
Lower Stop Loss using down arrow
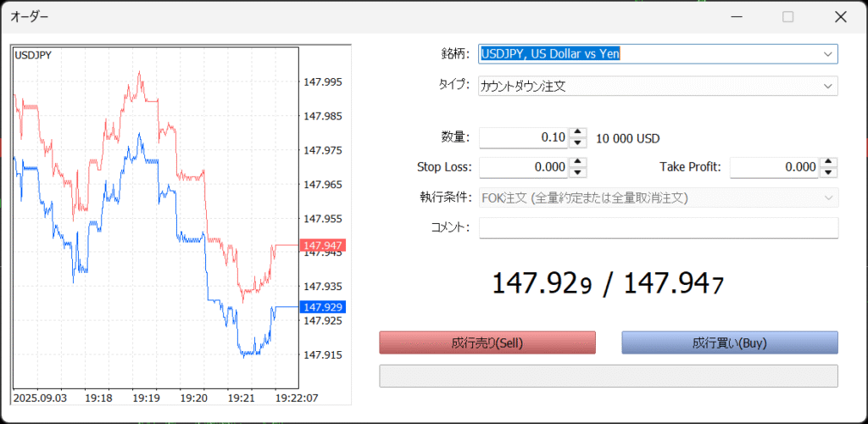click(x=577, y=172)
